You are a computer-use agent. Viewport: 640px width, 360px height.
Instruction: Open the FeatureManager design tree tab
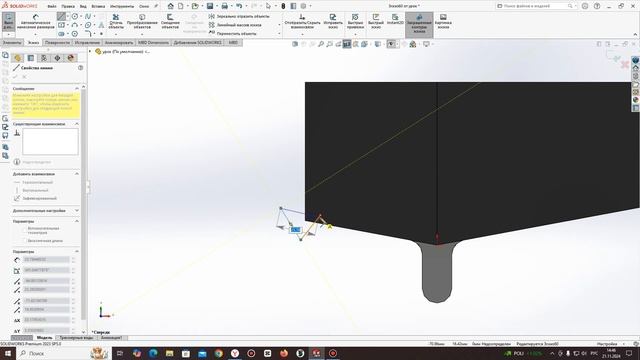[x=17, y=58]
